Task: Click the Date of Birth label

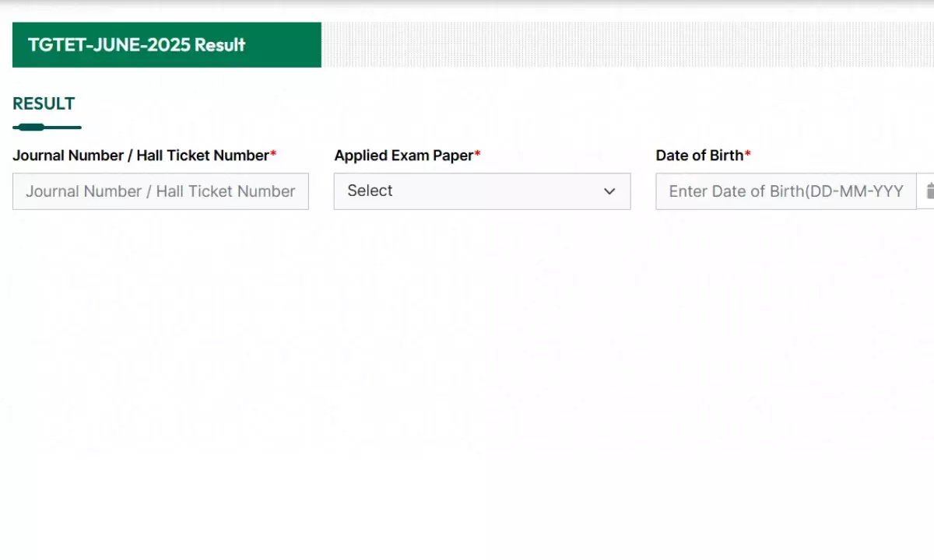Action: point(699,155)
